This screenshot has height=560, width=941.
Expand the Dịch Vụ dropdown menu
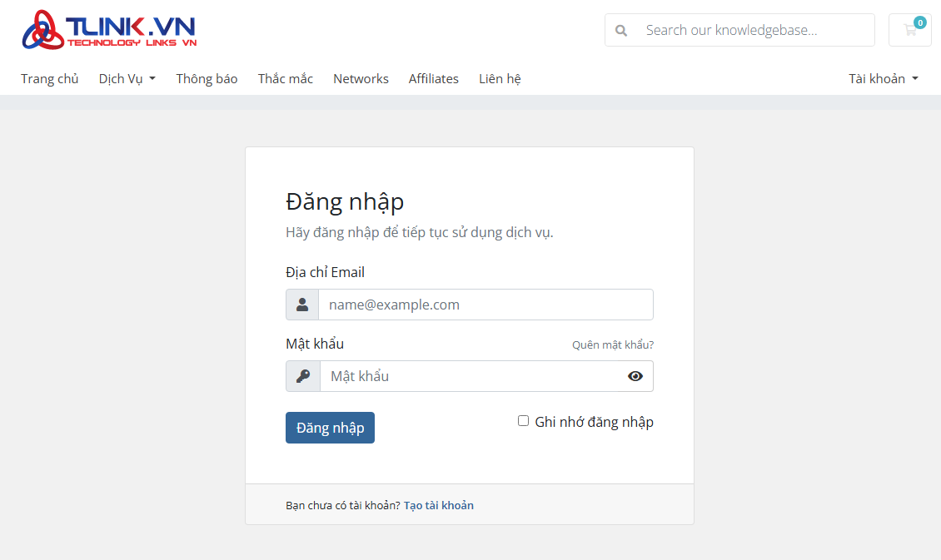[x=127, y=79]
